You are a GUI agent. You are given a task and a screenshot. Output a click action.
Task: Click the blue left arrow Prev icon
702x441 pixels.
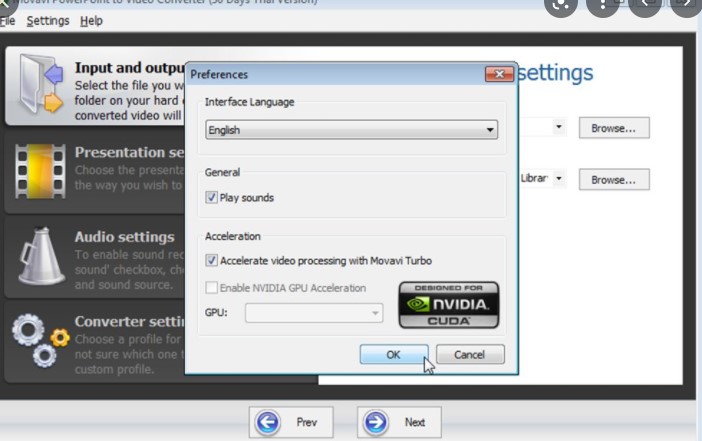pos(268,422)
